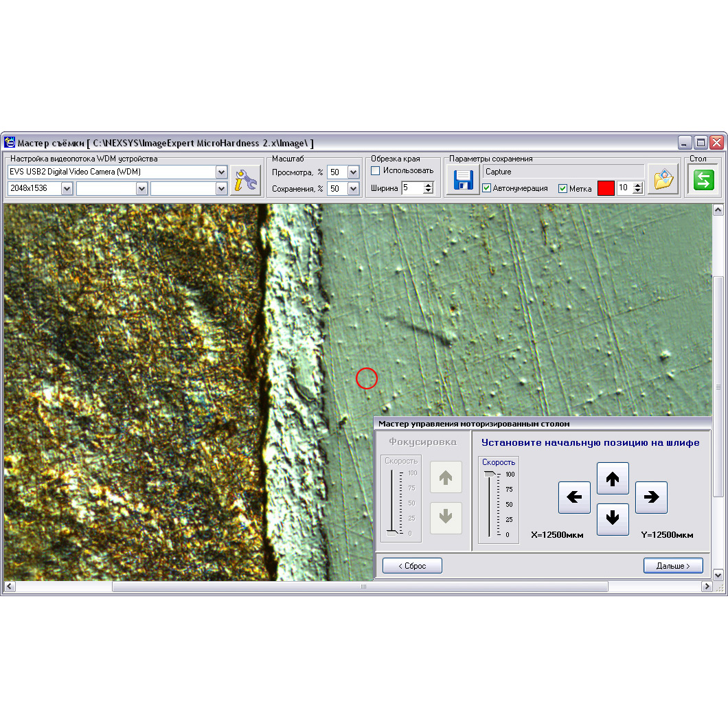Click the horizontal scrollbar right arrow
The width and height of the screenshot is (728, 728).
click(x=707, y=587)
